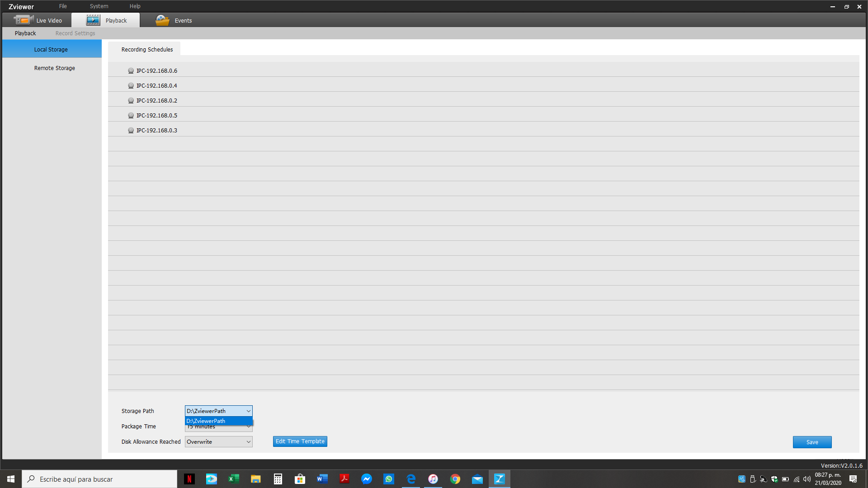Open iTunes from the taskbar

pyautogui.click(x=433, y=479)
